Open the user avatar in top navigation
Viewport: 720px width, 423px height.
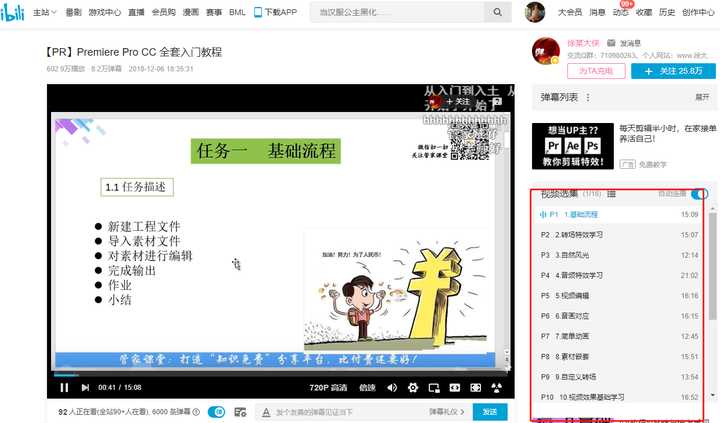535,12
